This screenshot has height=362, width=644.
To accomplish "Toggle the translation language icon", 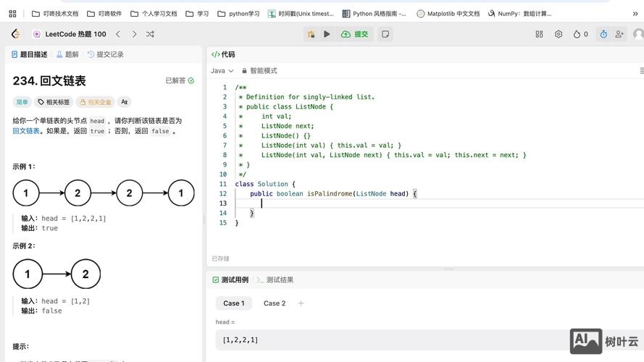I will tap(124, 102).
